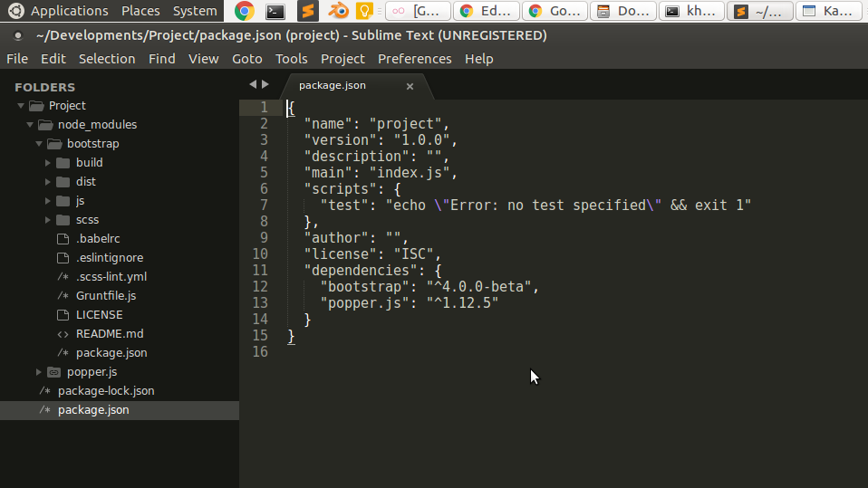
Task: Expand the scss folder
Action: pyautogui.click(x=48, y=220)
